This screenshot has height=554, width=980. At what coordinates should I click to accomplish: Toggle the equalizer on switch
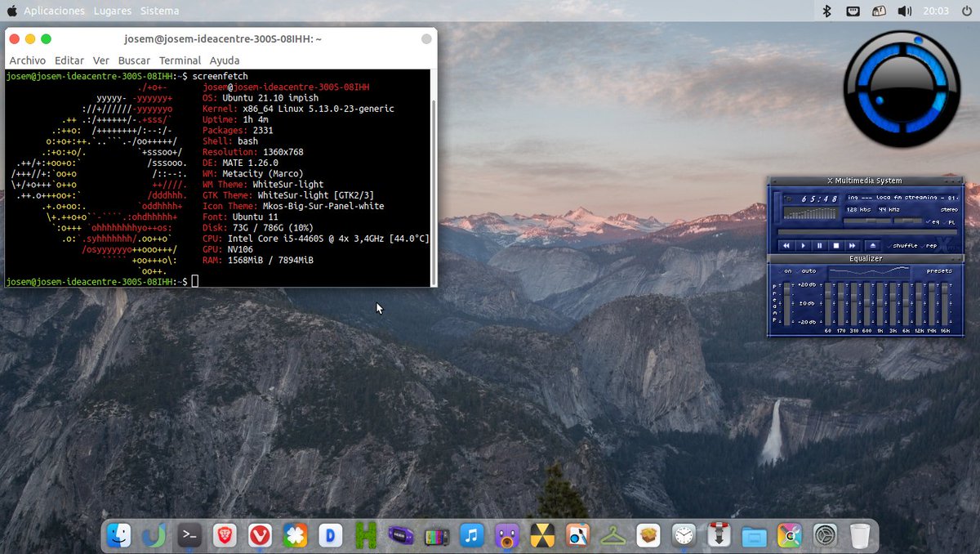(x=786, y=271)
